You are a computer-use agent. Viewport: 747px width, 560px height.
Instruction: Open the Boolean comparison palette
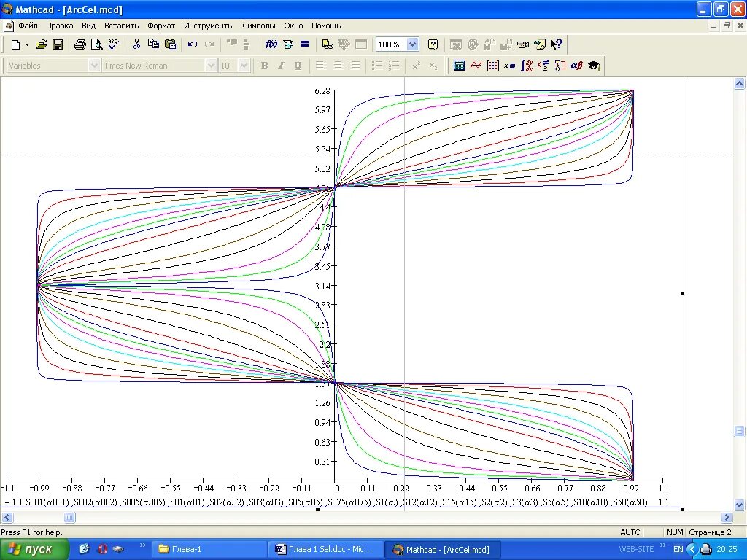(543, 66)
